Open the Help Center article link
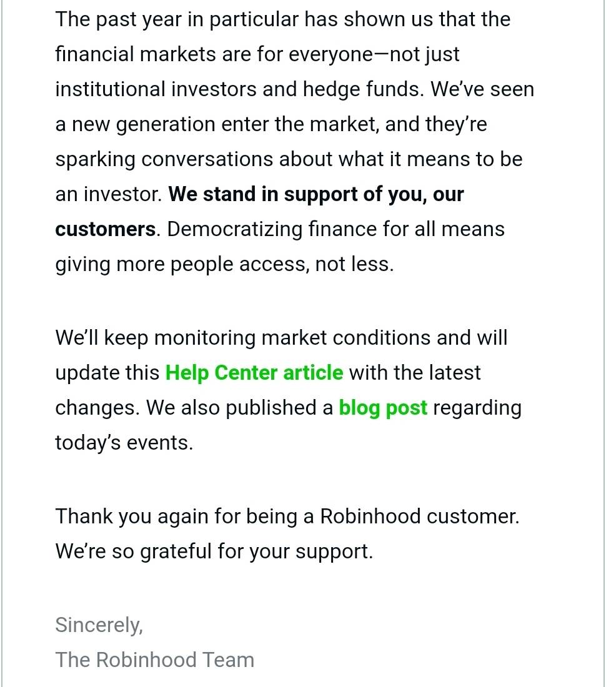Screen dimensions: 616x687 click(x=254, y=373)
